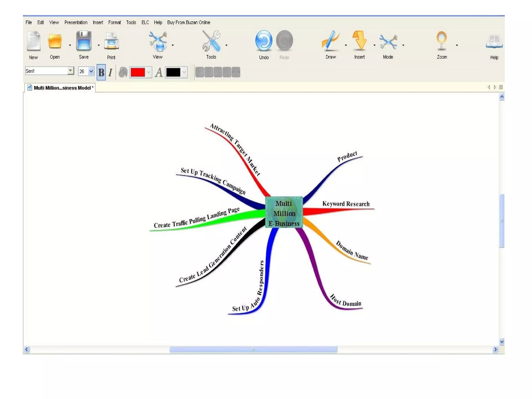Select the Draw pen tool icon
This screenshot has height=399, width=532.
tap(330, 41)
